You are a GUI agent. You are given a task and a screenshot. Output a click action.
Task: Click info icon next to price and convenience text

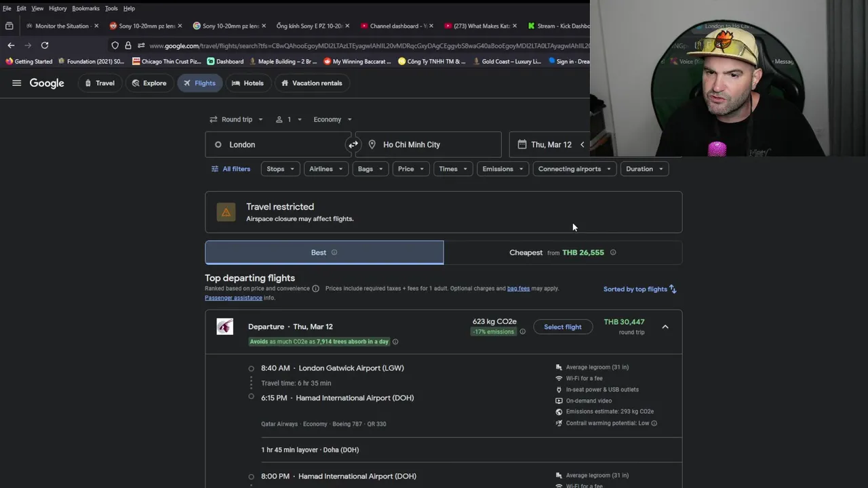point(315,289)
